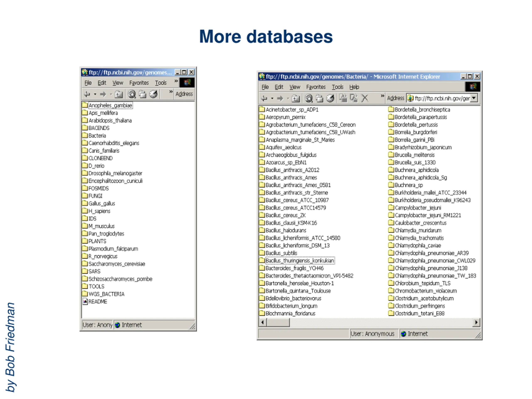Open address bar dropdown in Bacteria window
Screen dimensions: 532x399
474,98
